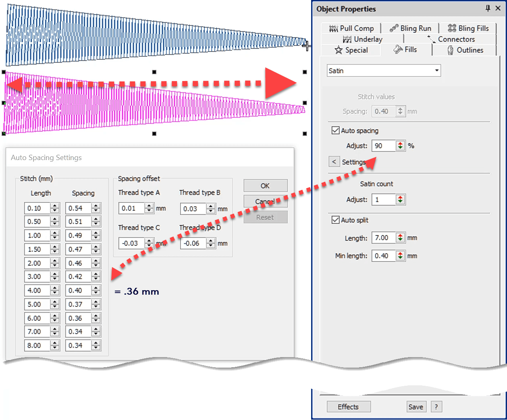
Task: Increase Satin count Adjust with up arrow
Action: point(401,198)
